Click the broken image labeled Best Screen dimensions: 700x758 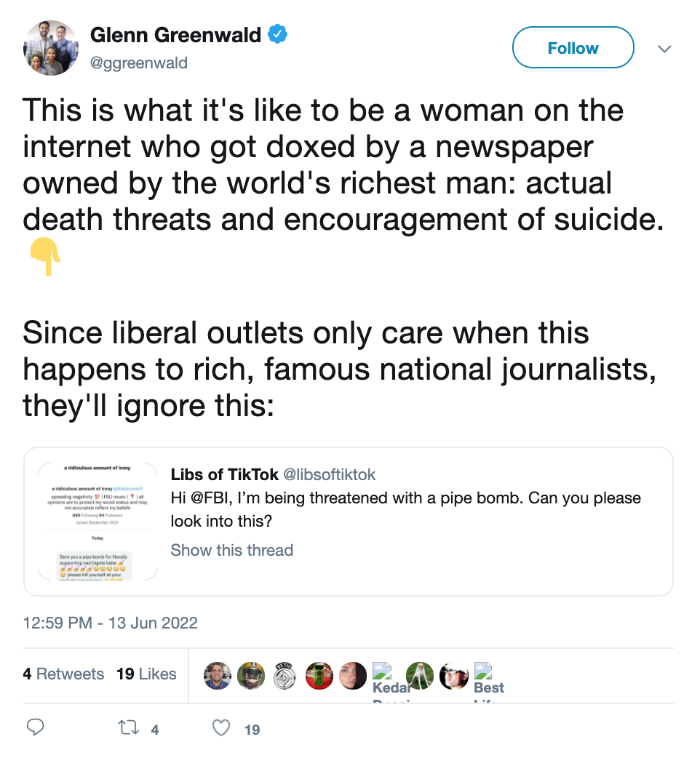click(488, 679)
